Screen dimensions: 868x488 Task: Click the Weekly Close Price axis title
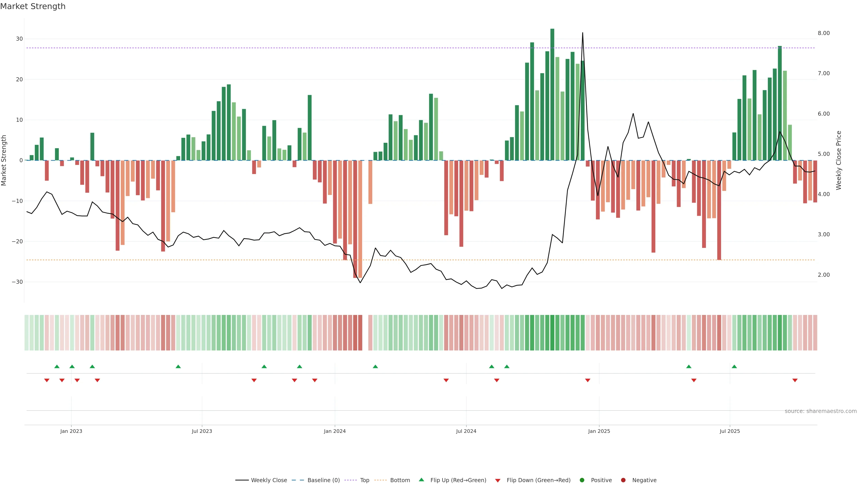point(839,160)
